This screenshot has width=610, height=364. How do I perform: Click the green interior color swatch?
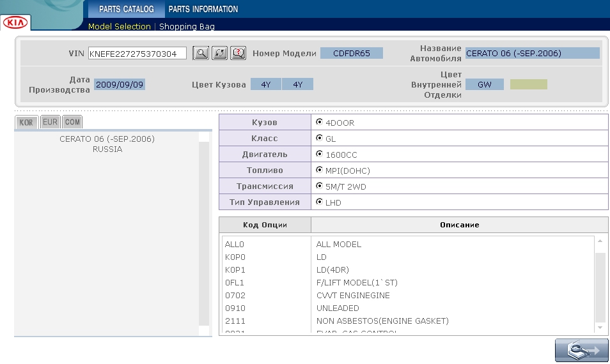pyautogui.click(x=528, y=84)
